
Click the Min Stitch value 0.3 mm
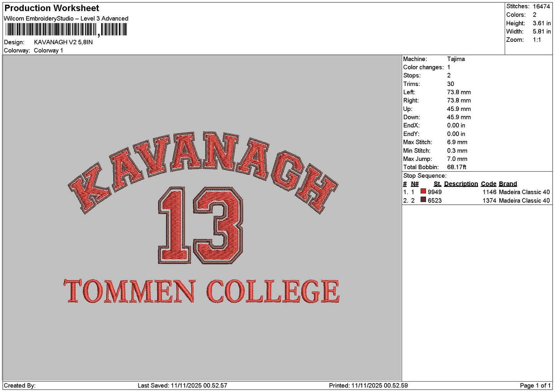pyautogui.click(x=457, y=151)
